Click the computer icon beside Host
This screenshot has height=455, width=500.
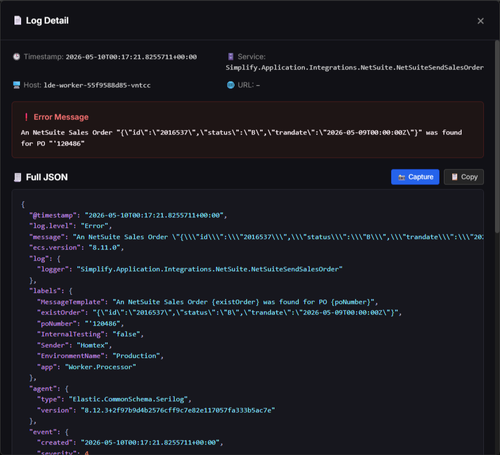(x=16, y=85)
